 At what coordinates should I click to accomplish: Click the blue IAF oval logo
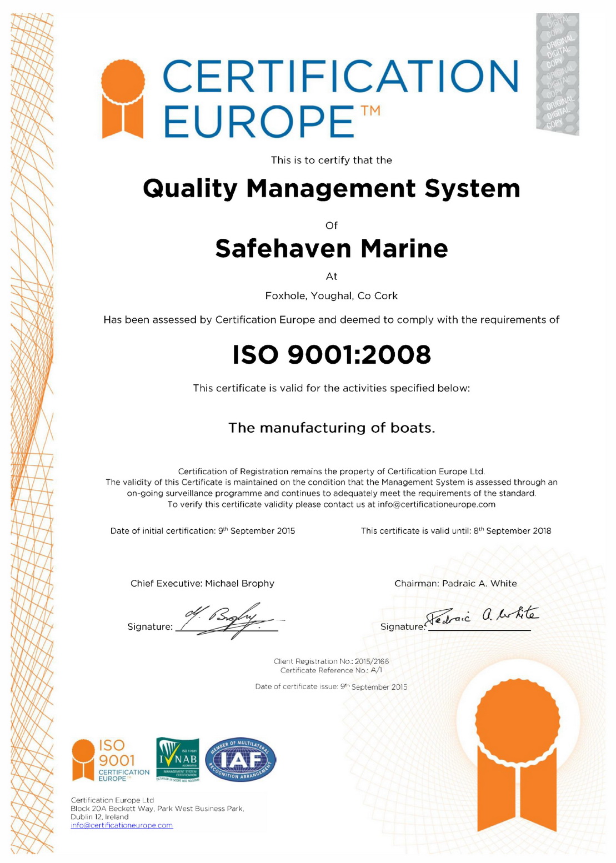pos(241,760)
